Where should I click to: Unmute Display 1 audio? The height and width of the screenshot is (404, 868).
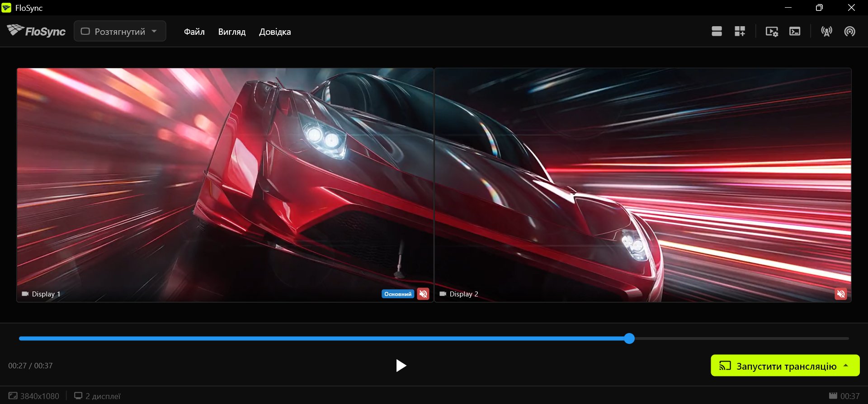tap(423, 294)
